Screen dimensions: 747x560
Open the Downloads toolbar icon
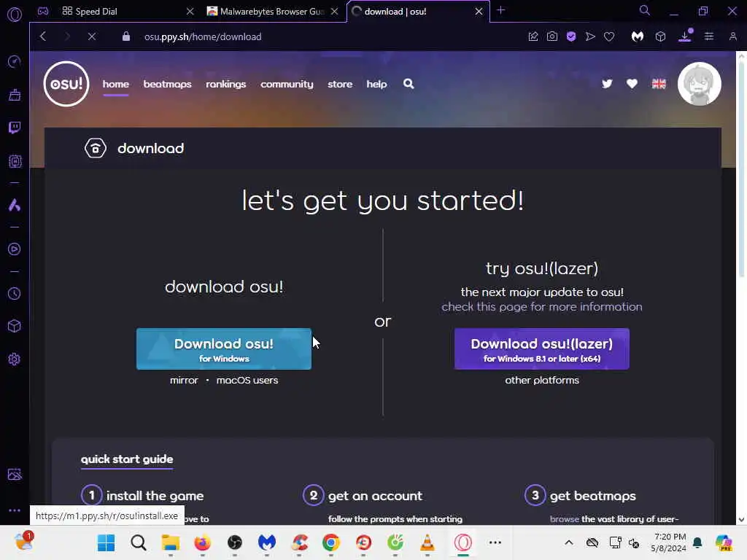point(684,36)
